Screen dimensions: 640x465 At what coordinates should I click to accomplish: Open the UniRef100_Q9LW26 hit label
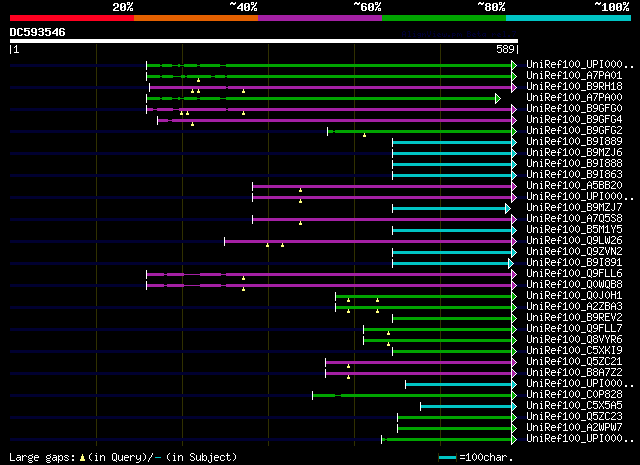point(574,240)
